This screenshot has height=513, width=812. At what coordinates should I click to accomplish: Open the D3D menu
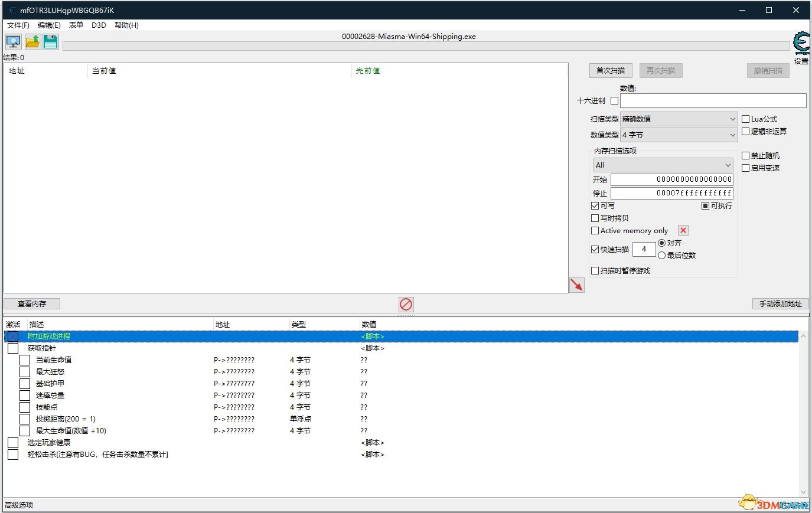tap(99, 25)
